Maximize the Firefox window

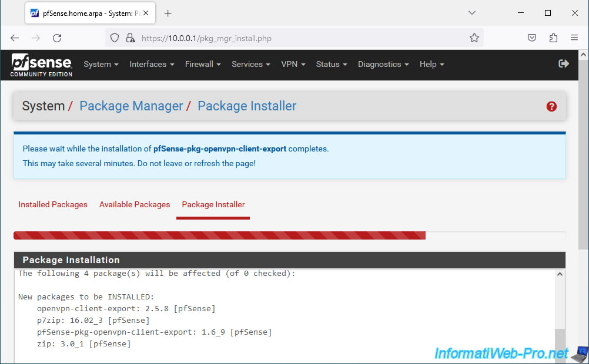click(x=548, y=13)
